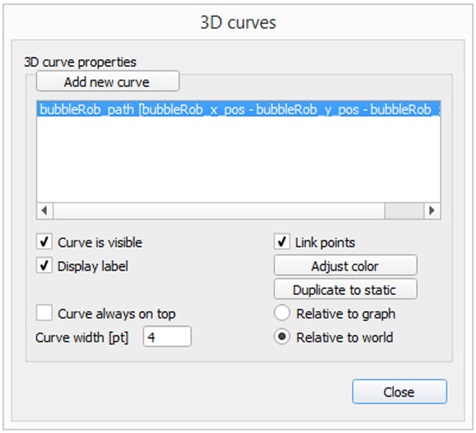Image resolution: width=476 pixels, height=433 pixels.
Task: Select the Relative to world radio button
Action: 282,337
